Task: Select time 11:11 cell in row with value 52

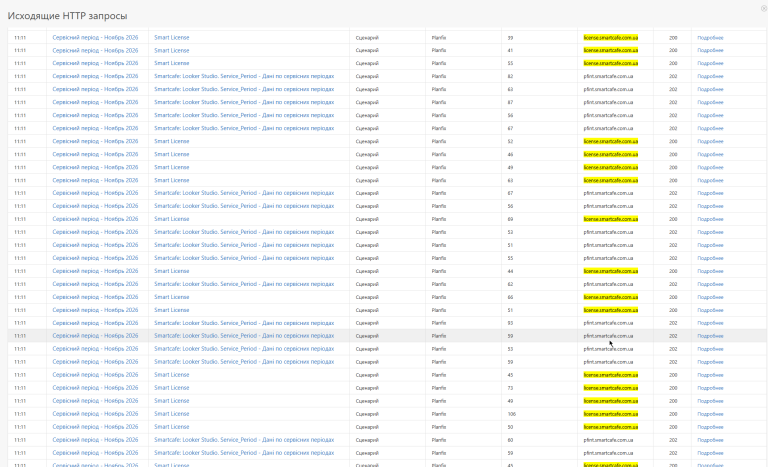Action: [x=20, y=141]
